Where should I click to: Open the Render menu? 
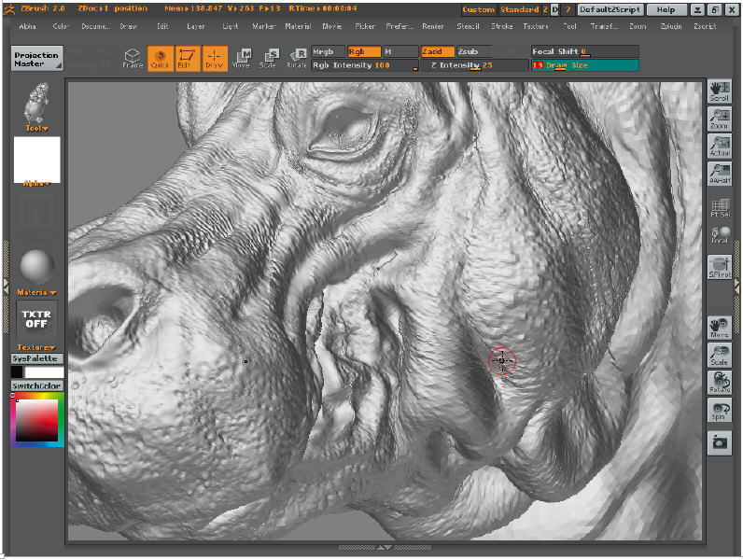click(x=432, y=26)
